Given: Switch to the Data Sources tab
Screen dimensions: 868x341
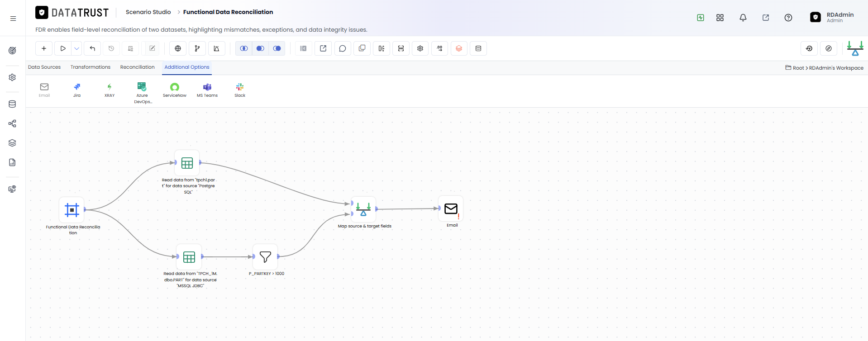Looking at the screenshot, I should click(x=44, y=67).
